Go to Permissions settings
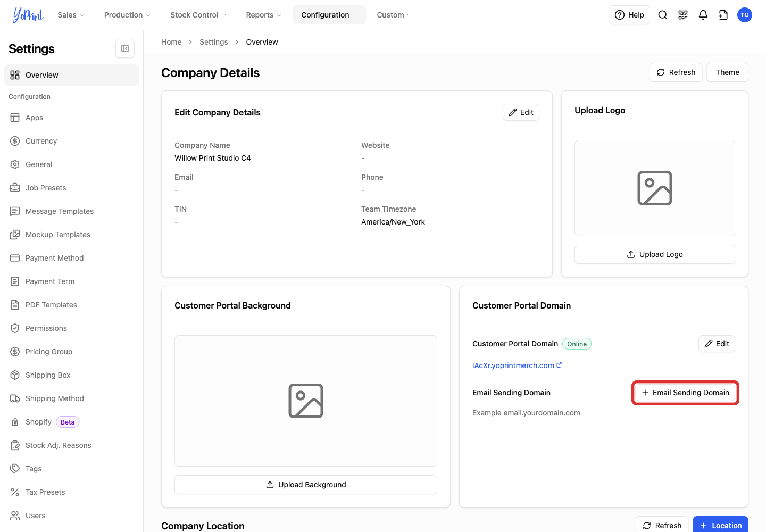The width and height of the screenshot is (766, 532). point(71,328)
